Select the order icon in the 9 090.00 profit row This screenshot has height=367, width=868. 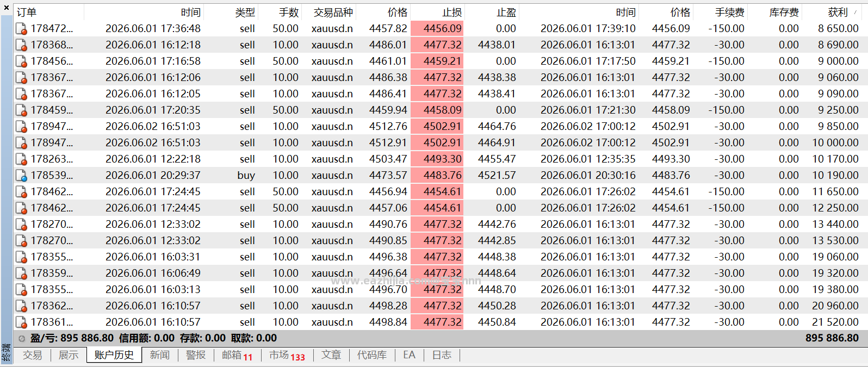21,94
